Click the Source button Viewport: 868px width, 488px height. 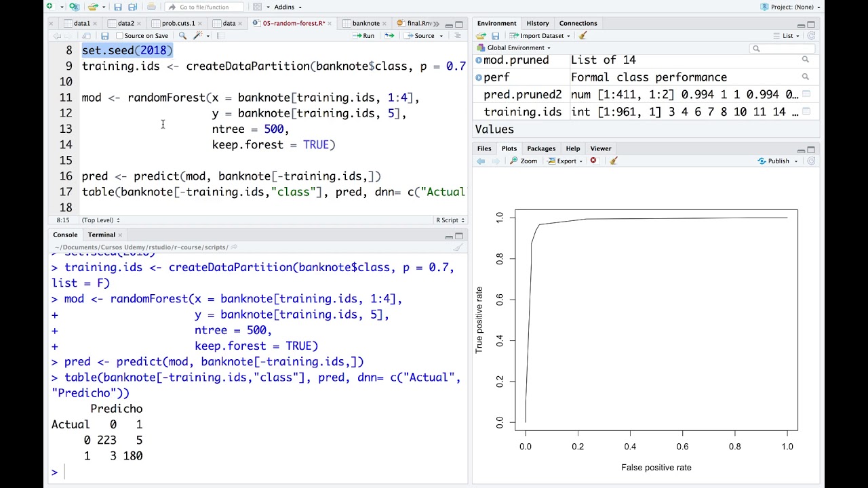pos(420,36)
